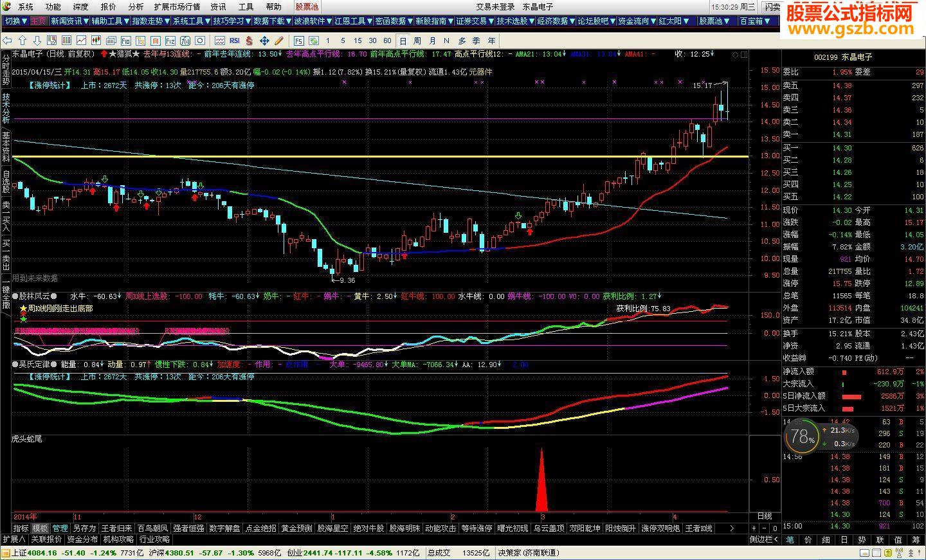Click the 另存为 button
This screenshot has width=926, height=560.
[x=84, y=528]
